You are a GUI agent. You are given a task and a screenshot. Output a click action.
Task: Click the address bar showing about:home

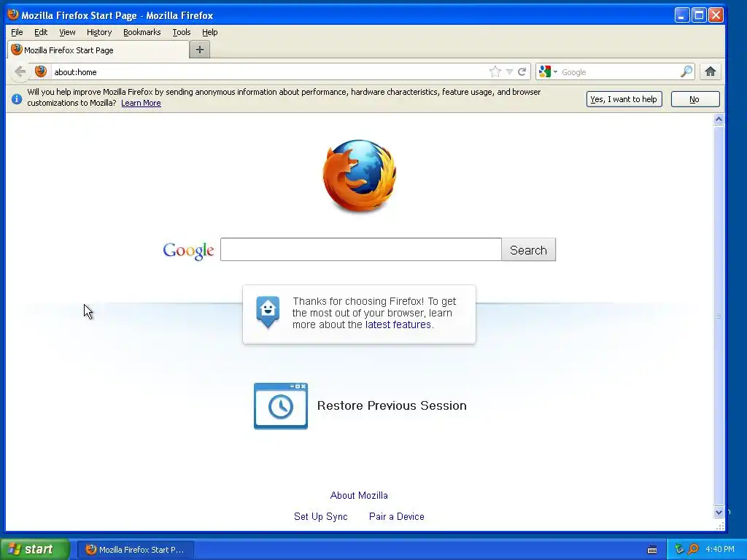[x=269, y=72]
